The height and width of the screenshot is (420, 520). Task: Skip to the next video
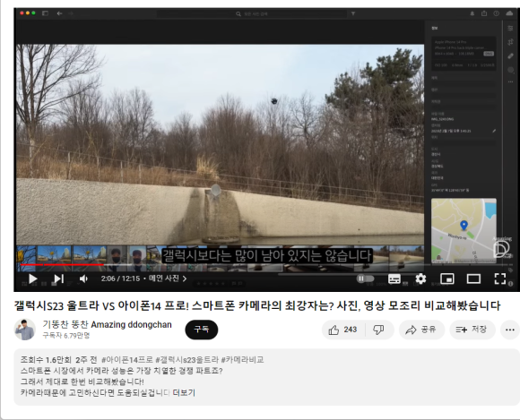click(x=58, y=279)
